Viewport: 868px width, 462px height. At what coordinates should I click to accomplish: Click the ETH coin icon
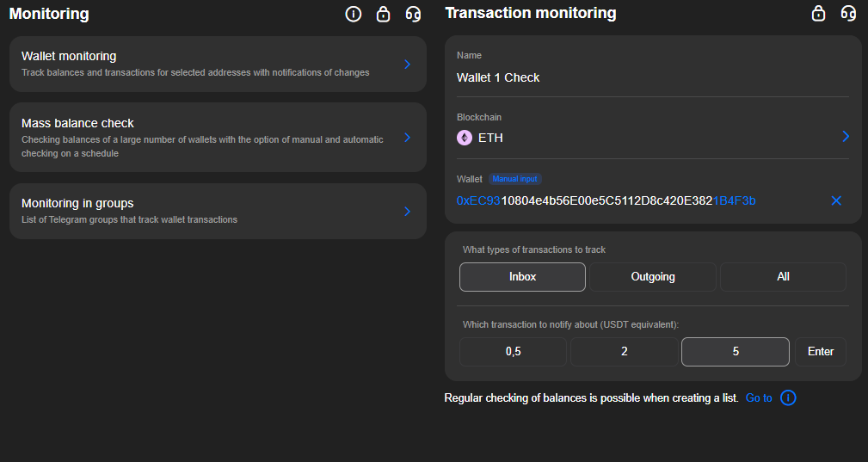tap(465, 138)
